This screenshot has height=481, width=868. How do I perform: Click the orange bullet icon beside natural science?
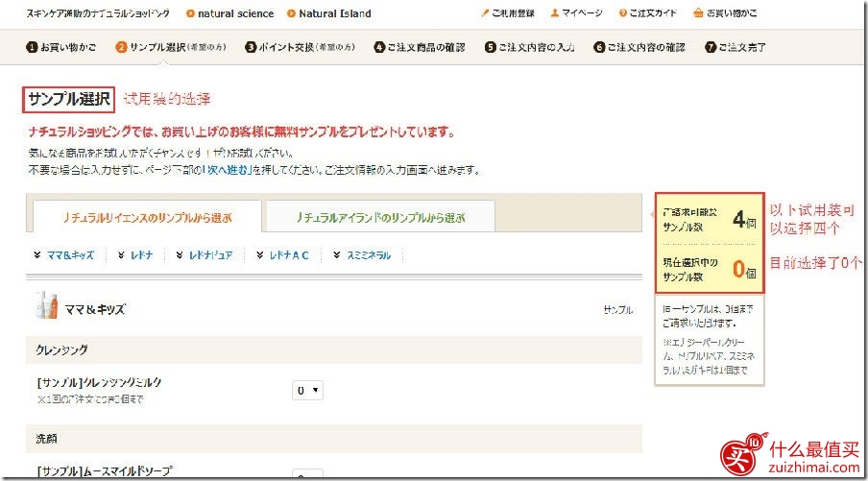(190, 13)
